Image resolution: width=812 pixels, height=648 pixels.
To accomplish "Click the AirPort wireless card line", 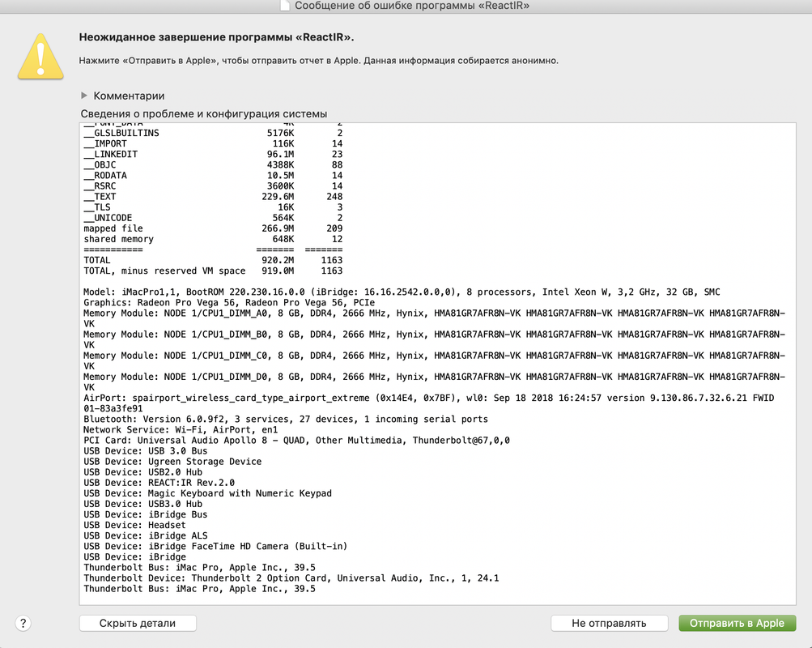I will (429, 403).
